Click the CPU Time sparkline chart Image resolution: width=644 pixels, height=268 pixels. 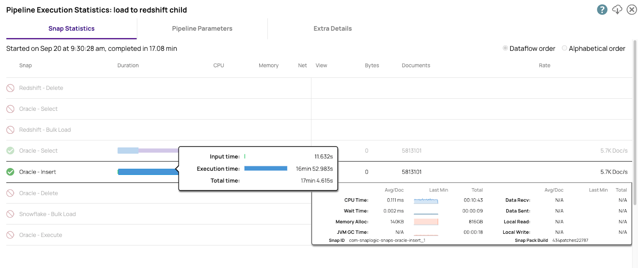click(426, 200)
